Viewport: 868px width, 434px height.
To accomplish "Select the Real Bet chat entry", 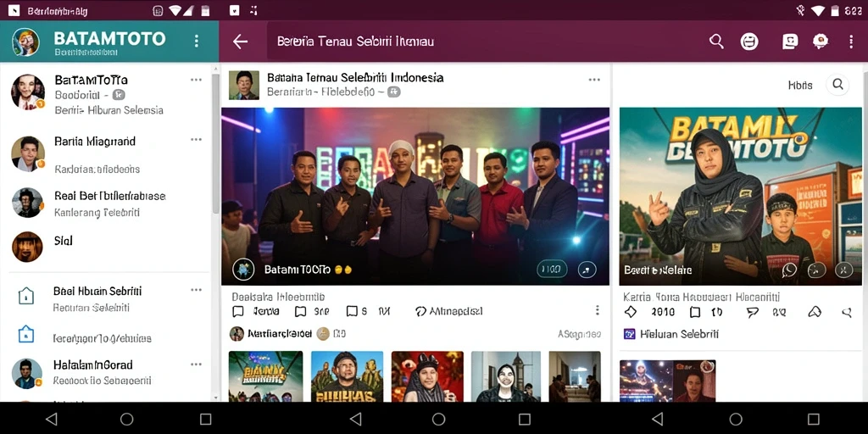I will pos(105,203).
